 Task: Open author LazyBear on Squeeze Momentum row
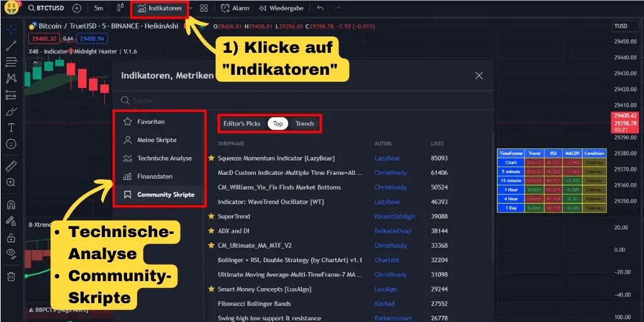387,158
